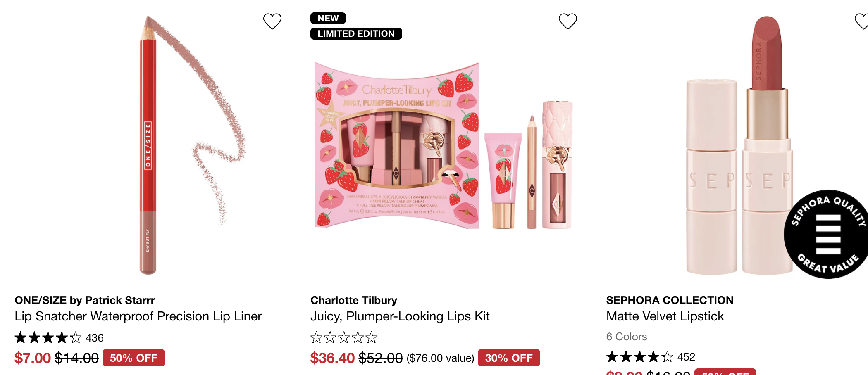
Task: Open the Matte Velvet Lipstick title link
Action: pyautogui.click(x=665, y=316)
